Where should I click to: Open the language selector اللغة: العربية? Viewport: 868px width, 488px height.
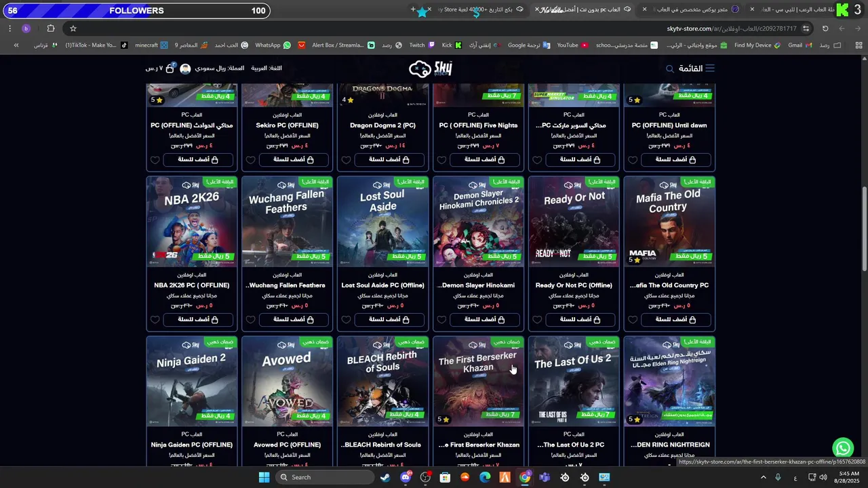(267, 68)
